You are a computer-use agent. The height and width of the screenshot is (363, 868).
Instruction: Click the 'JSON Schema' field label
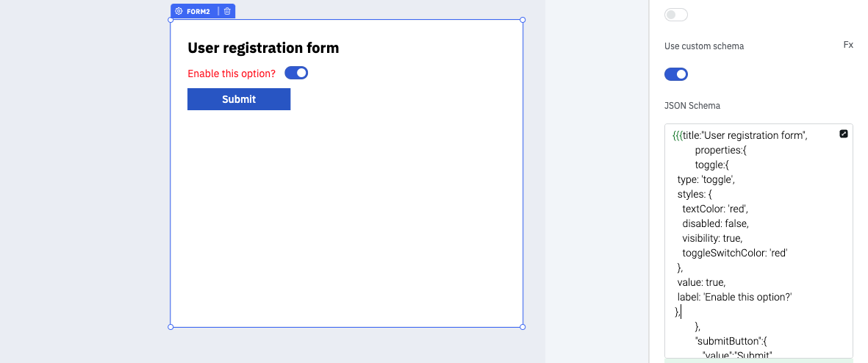click(x=692, y=106)
